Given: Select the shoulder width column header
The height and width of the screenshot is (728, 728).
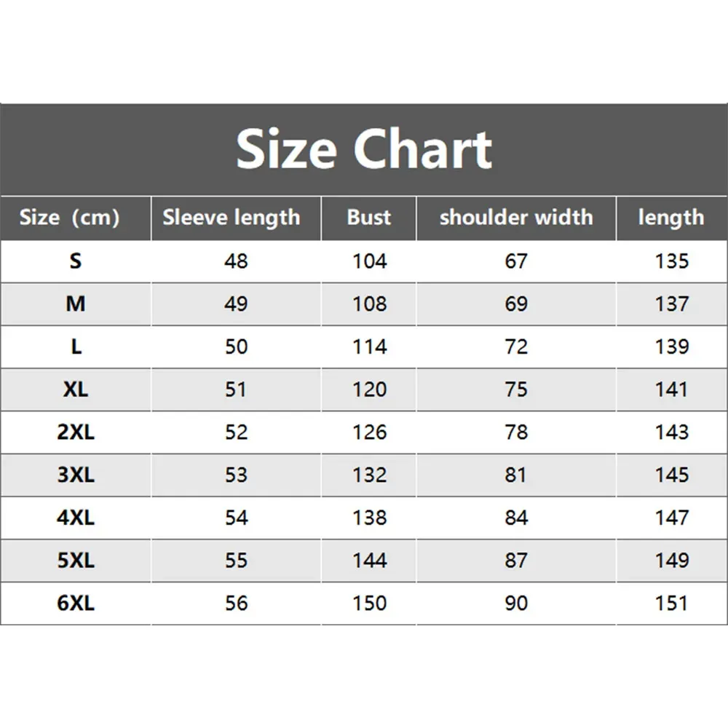Looking at the screenshot, I should pos(516,218).
